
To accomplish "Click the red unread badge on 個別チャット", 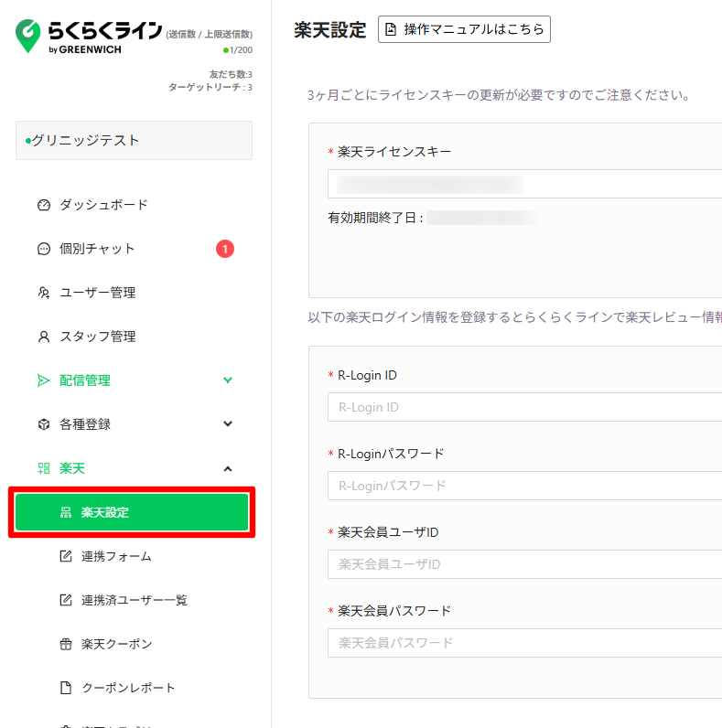I will 225,249.
